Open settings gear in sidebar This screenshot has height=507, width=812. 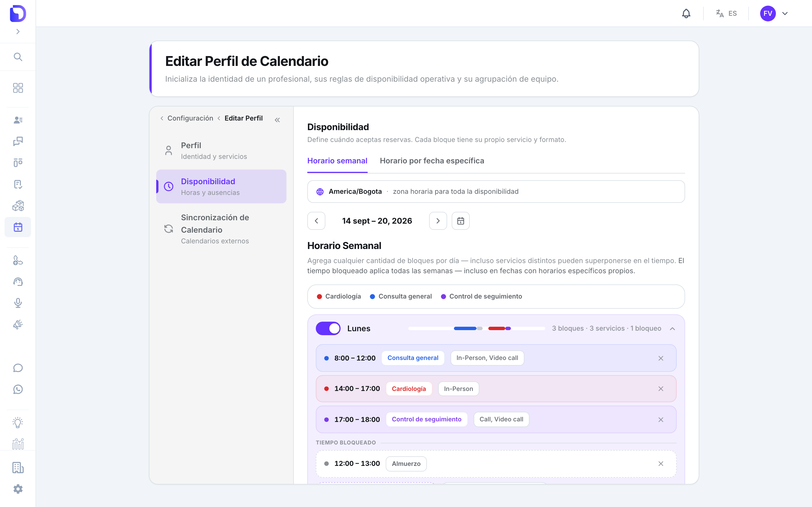pos(18,489)
